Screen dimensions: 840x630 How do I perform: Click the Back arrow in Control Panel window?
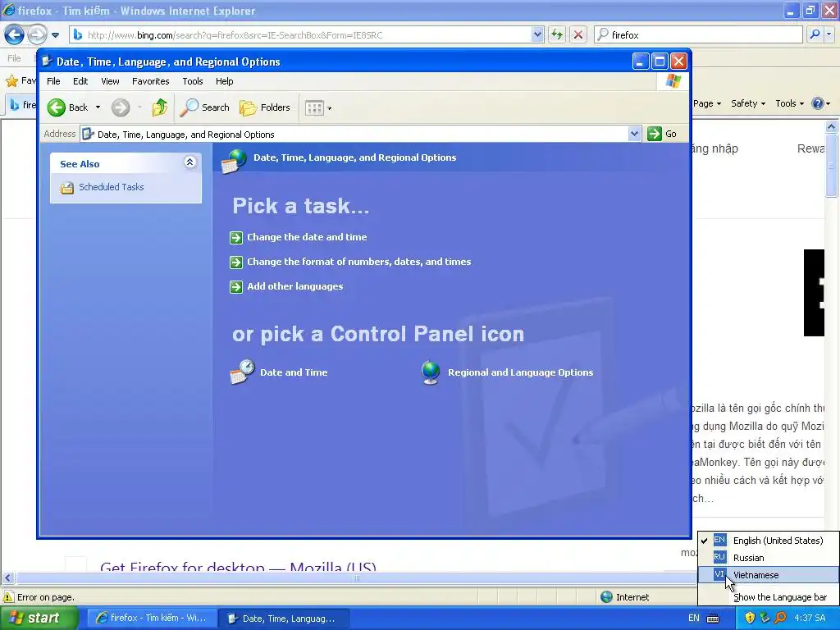coord(57,107)
